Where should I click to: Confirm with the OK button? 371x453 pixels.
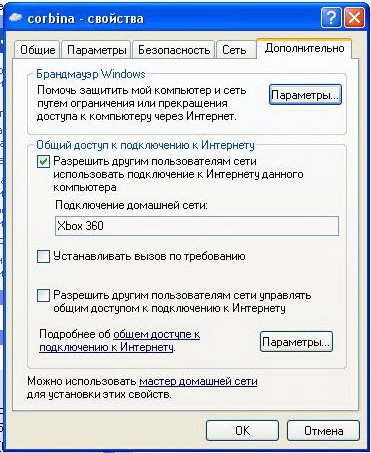(242, 431)
